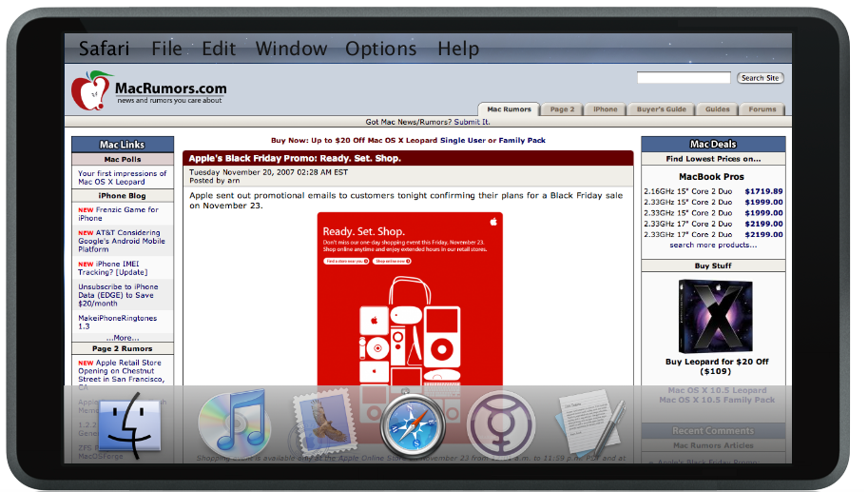The width and height of the screenshot is (868, 492).
Task: Open AT&T Considering Android link
Action: point(122,241)
